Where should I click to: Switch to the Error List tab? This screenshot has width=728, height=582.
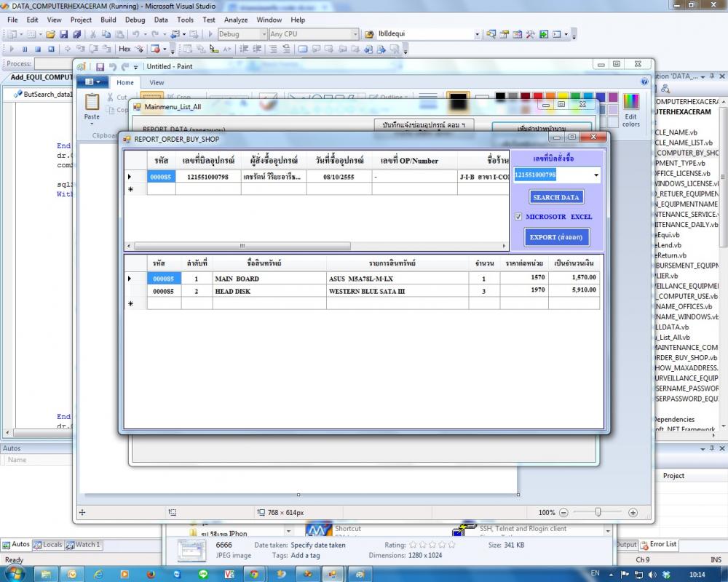(659, 544)
